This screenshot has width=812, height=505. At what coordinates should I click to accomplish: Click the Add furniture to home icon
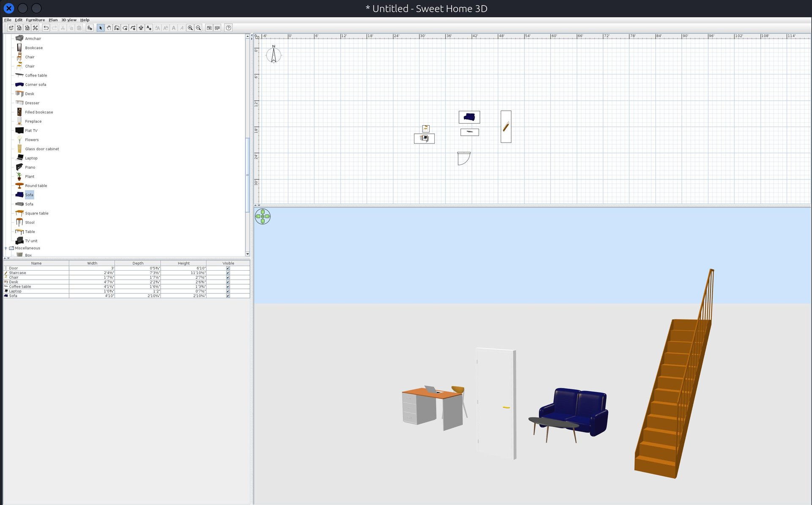coord(90,28)
